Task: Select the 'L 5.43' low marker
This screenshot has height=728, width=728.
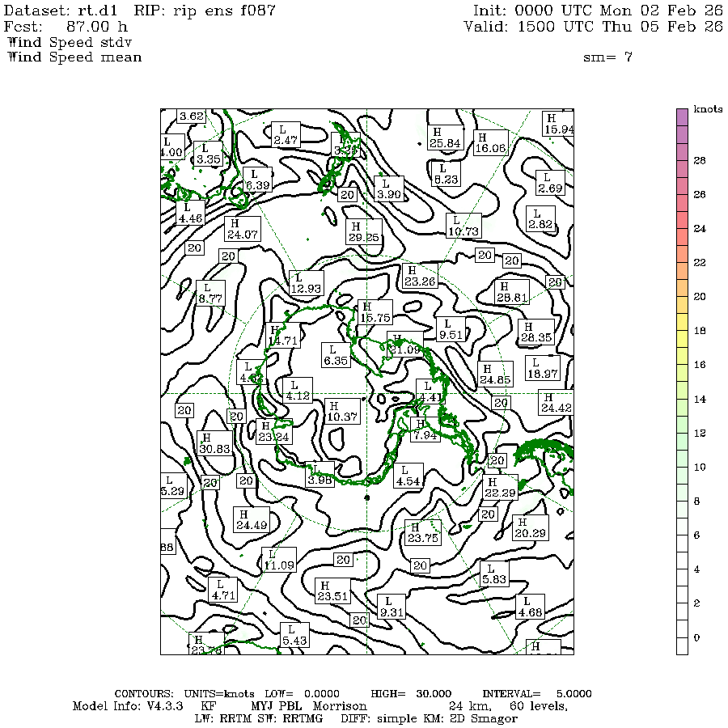Action: click(294, 635)
